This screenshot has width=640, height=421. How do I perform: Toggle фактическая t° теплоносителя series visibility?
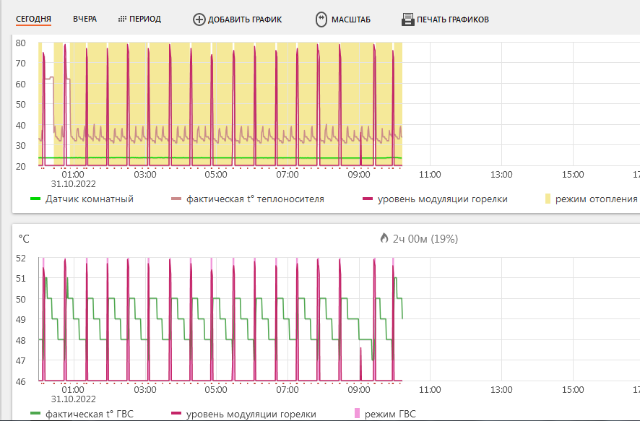click(255, 199)
